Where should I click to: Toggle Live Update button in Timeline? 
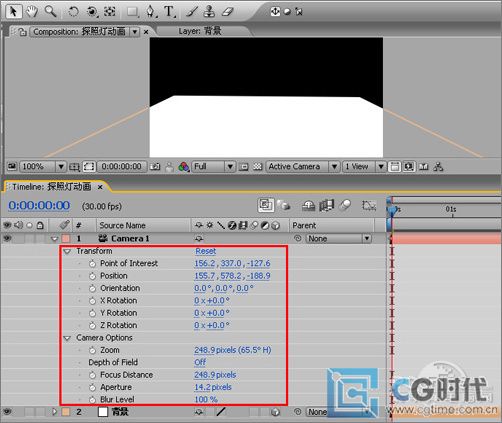266,205
